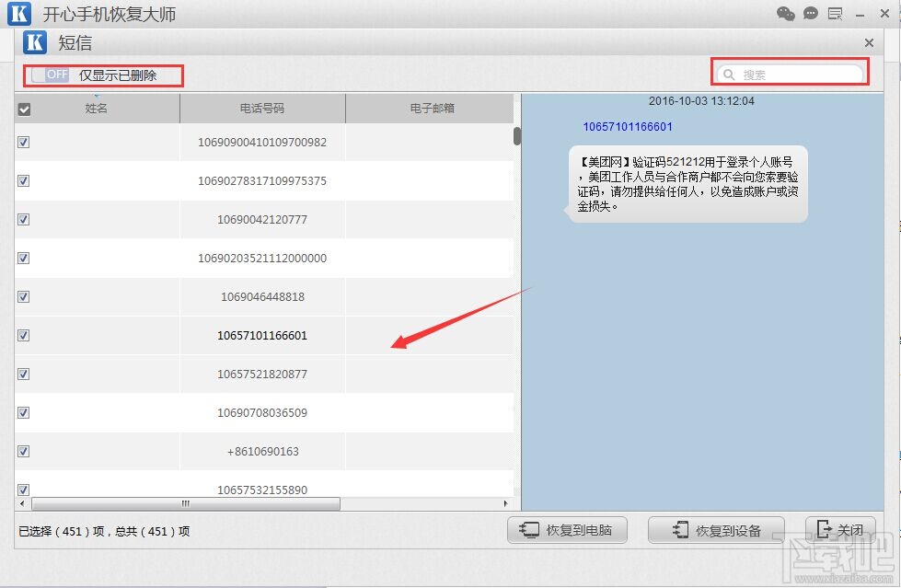Viewport: 901px width, 588px height.
Task: Uncheck the checkbox for the +8610690163 row
Action: tap(23, 452)
